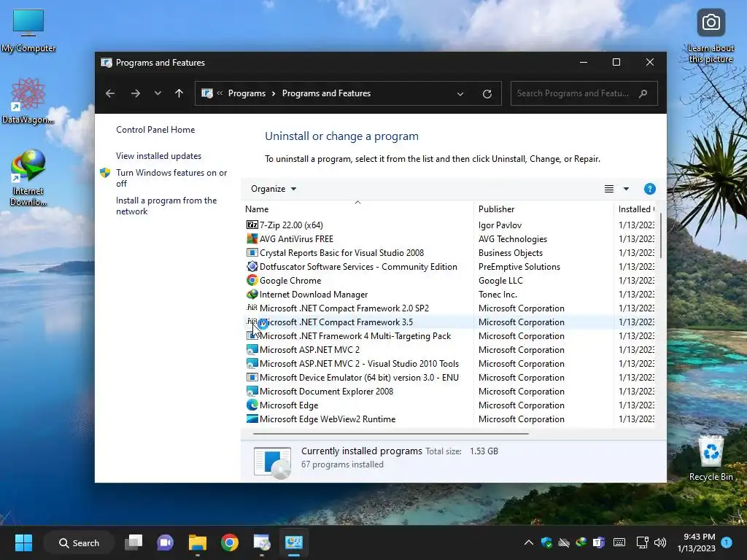The width and height of the screenshot is (747, 560).
Task: Click the horizontal scrollbar of program list
Action: pos(391,434)
